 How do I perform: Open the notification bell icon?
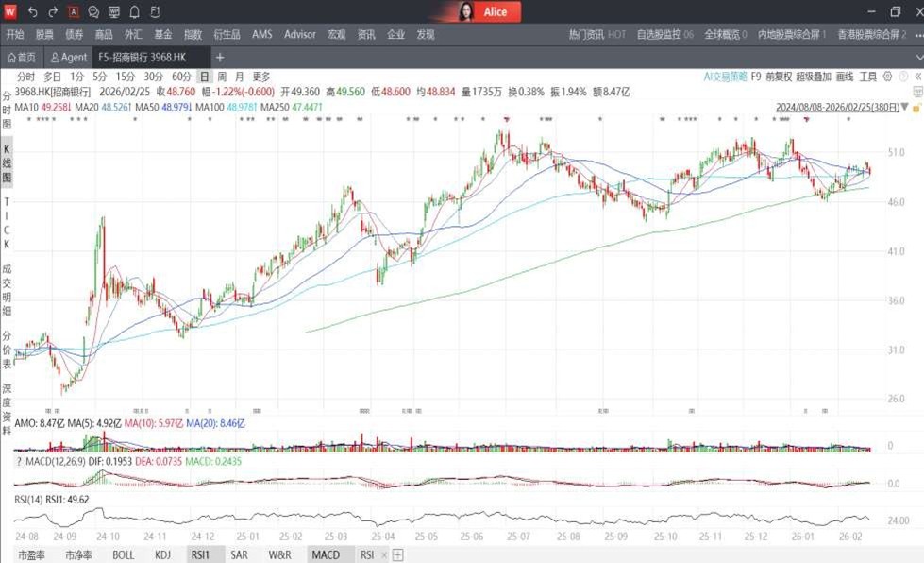point(135,12)
